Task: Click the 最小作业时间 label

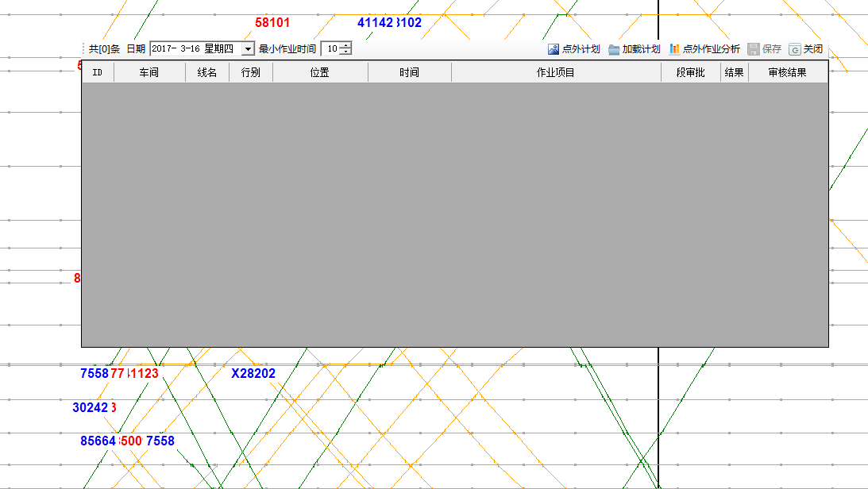Action: 287,49
